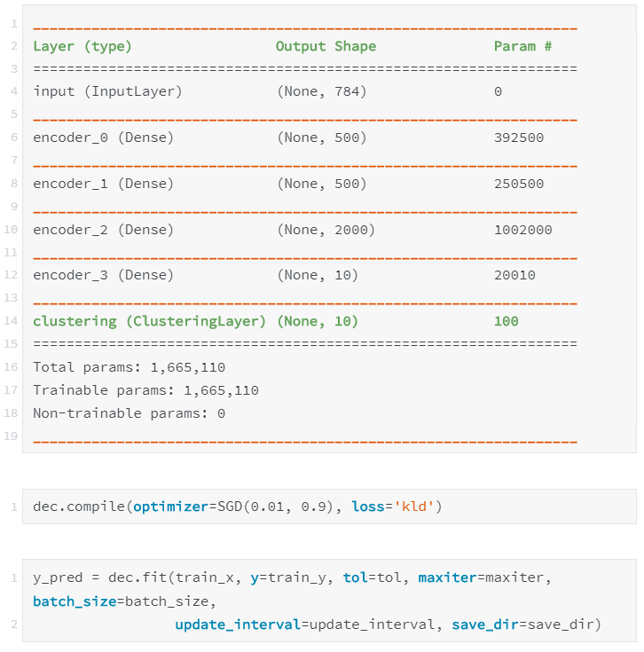644x652 pixels.
Task: Click on 'encoder_3 (Dense)' layer name
Action: click(103, 276)
